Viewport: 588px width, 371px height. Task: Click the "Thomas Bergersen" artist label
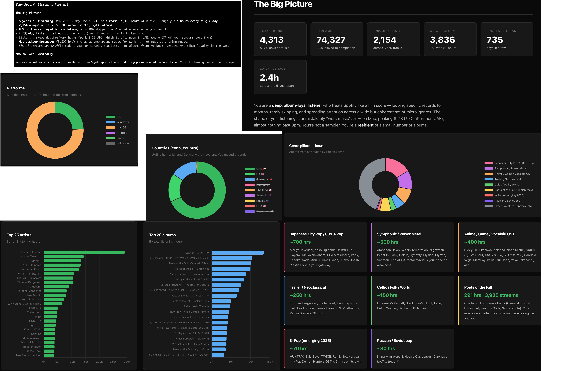29,282
